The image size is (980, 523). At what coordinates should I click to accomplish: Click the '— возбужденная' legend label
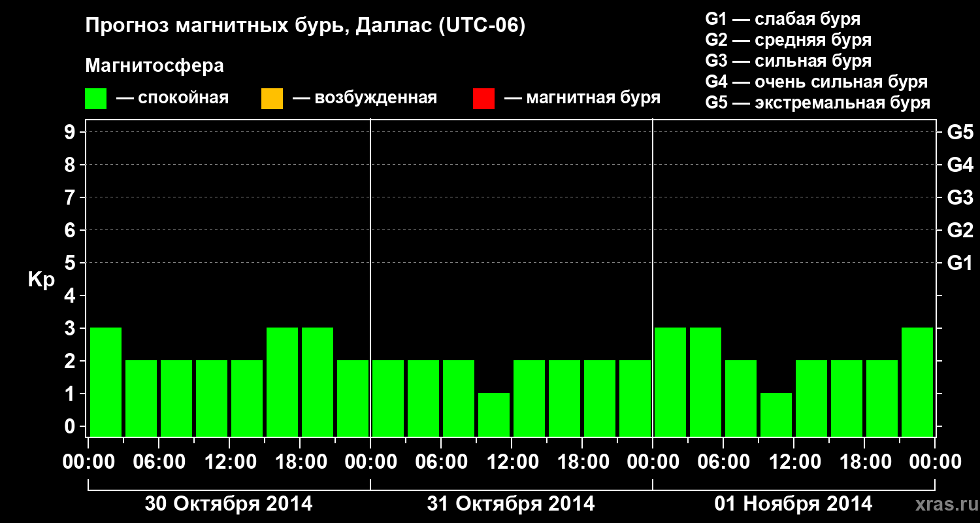(365, 98)
